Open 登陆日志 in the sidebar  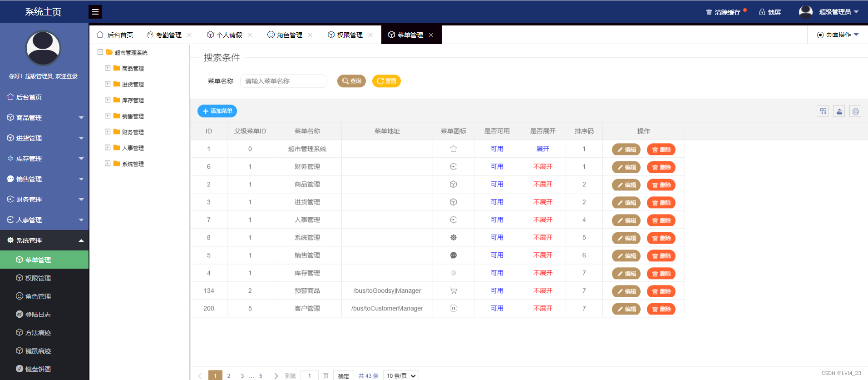[x=44, y=315]
